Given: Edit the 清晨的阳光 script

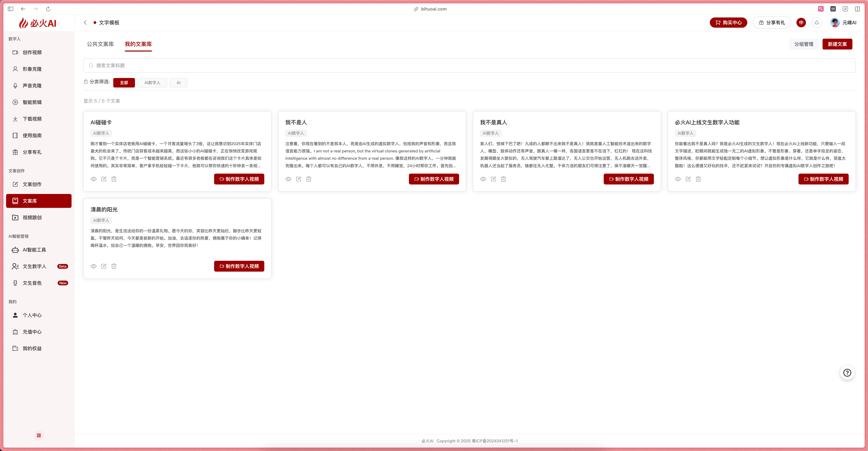Looking at the screenshot, I should pos(104,266).
